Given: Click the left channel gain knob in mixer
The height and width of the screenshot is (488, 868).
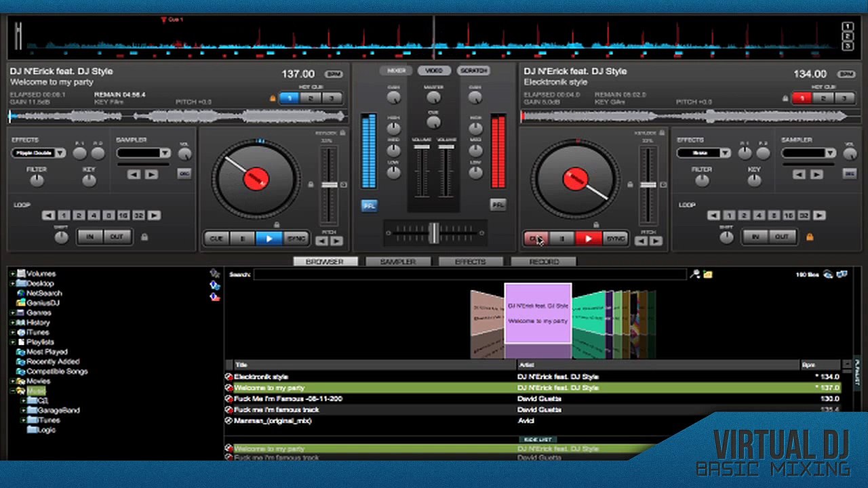Looking at the screenshot, I should coord(393,98).
